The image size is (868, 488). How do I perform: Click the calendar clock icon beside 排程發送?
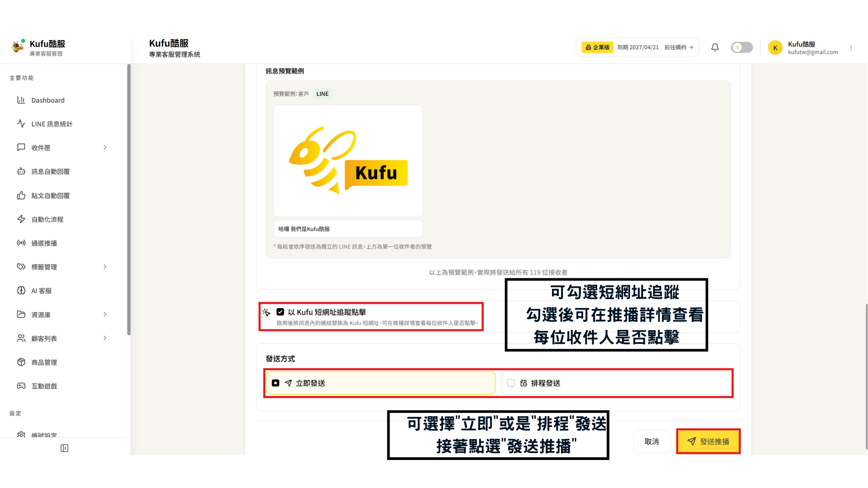[524, 383]
